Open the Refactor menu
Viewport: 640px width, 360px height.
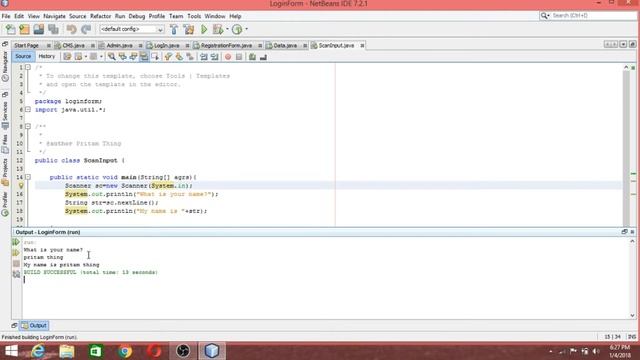point(100,16)
